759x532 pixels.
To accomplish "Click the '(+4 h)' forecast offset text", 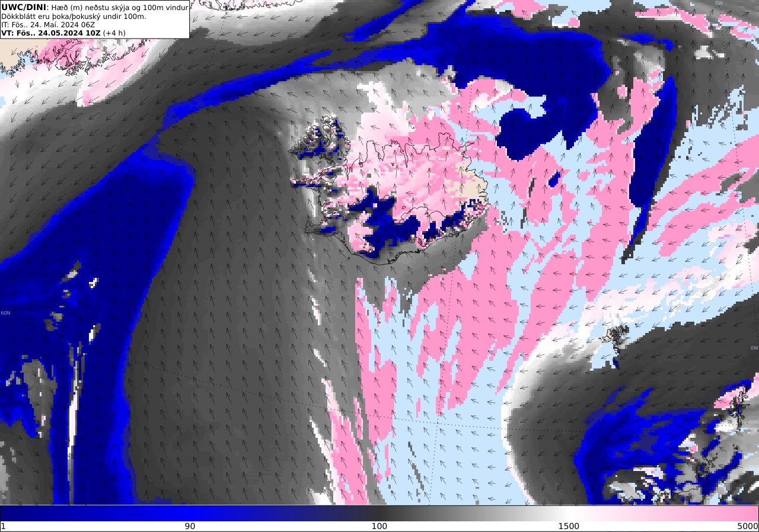I will (x=114, y=33).
